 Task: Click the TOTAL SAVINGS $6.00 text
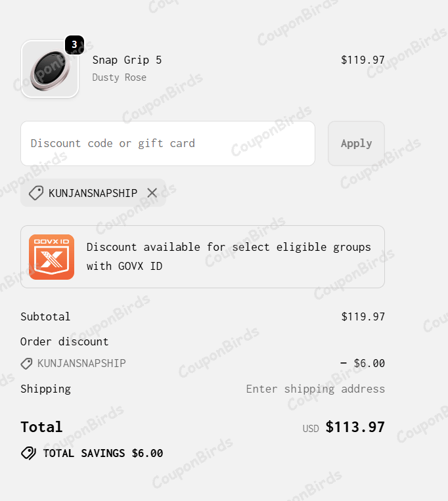point(103,453)
